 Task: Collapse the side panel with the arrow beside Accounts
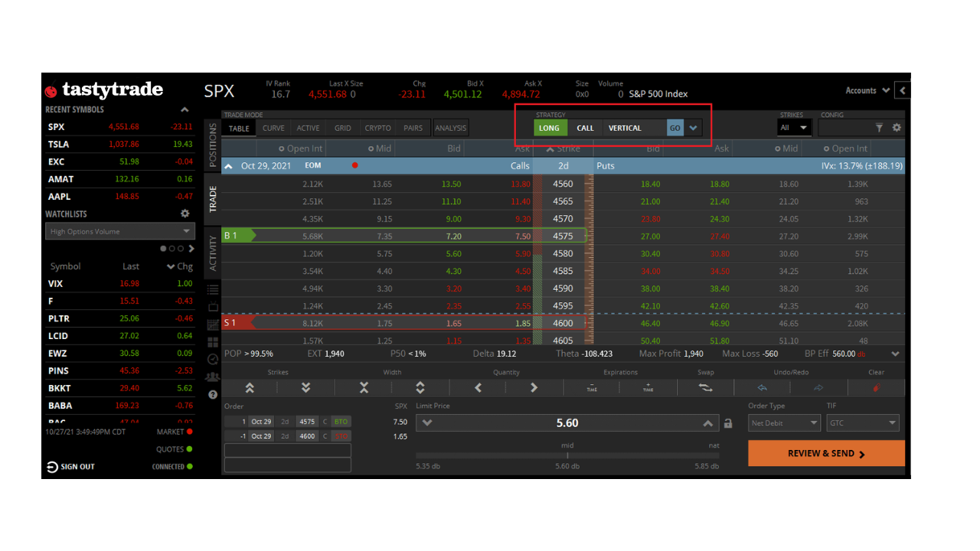click(x=903, y=90)
